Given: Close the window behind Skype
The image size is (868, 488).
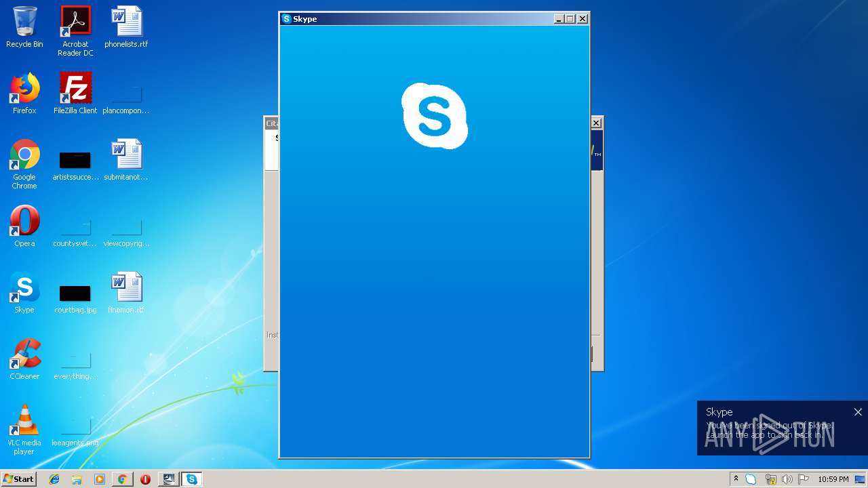Looking at the screenshot, I should tap(596, 123).
